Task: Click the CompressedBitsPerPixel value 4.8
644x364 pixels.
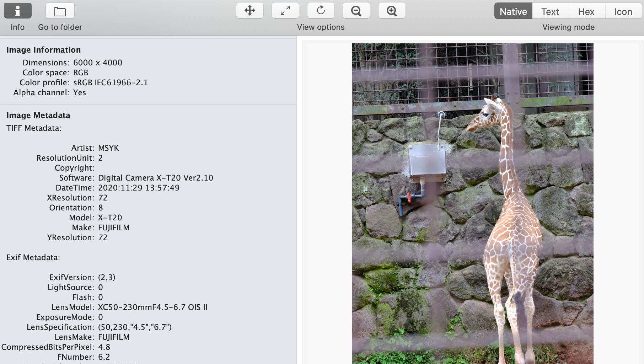Action: 104,347
